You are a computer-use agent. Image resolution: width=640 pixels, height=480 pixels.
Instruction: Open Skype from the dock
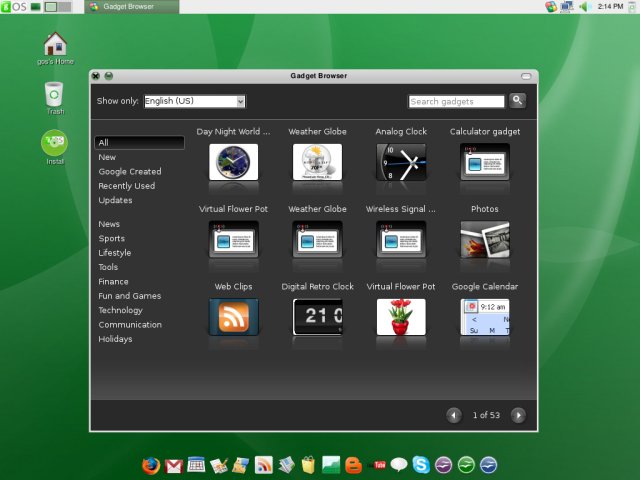[421, 465]
